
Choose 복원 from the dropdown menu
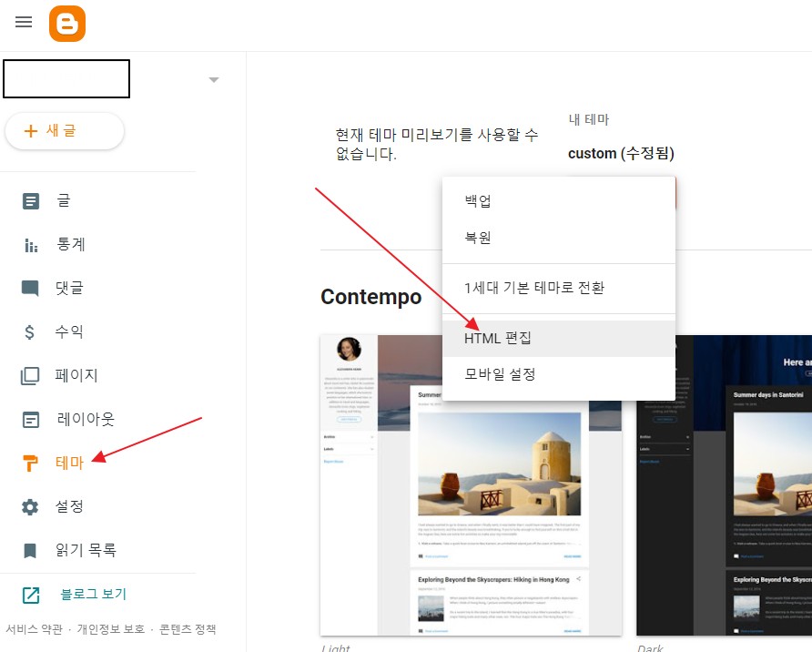click(x=559, y=238)
